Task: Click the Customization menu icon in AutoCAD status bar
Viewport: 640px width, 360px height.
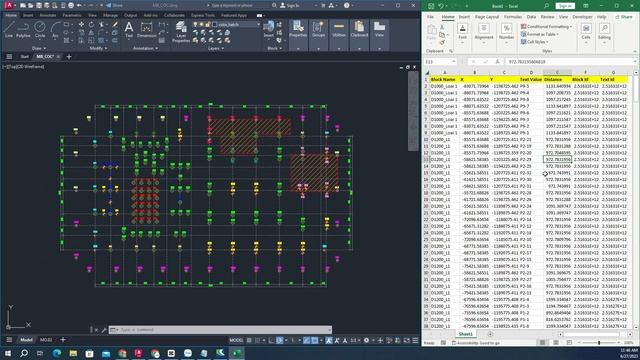Action: pyautogui.click(x=415, y=340)
